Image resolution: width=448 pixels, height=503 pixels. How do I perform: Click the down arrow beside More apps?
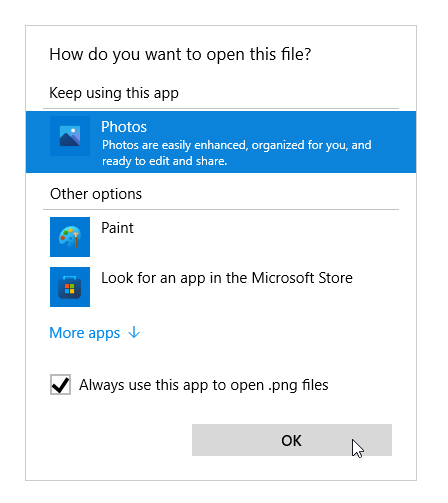134,333
